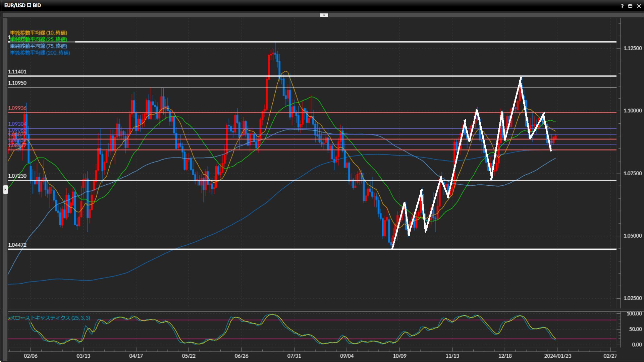Click the 10/09 date on the time axis
Viewport: 644px width, 362px height.
click(x=399, y=356)
